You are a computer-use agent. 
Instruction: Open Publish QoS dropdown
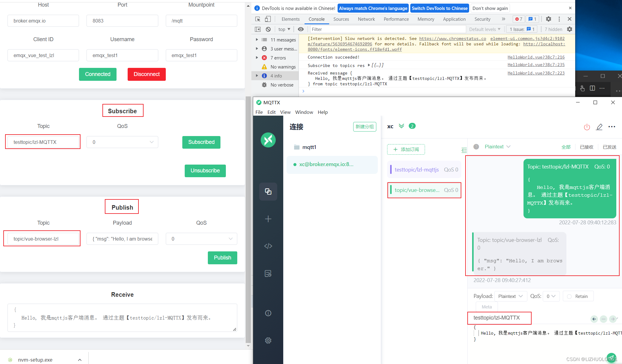pyautogui.click(x=201, y=239)
